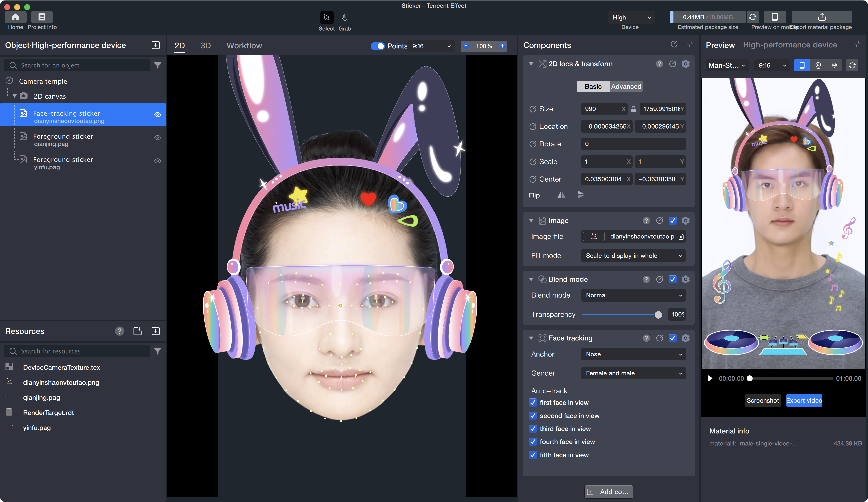Uncheck third face in view
The height and width of the screenshot is (502, 868).
pos(533,429)
